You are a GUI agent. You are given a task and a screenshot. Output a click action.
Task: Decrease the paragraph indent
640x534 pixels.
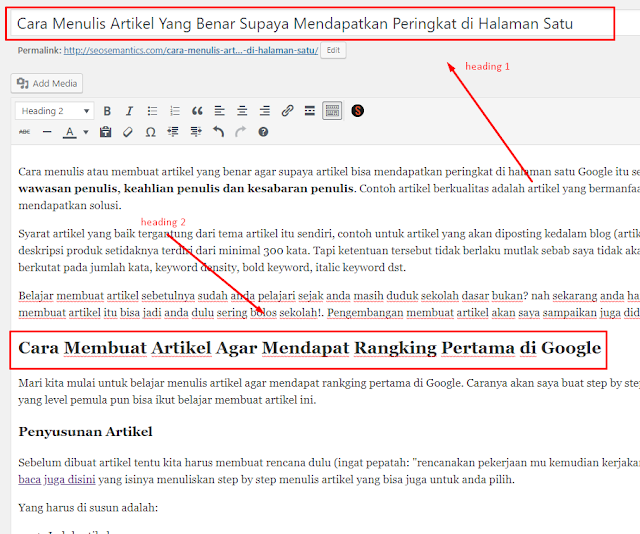tap(173, 132)
